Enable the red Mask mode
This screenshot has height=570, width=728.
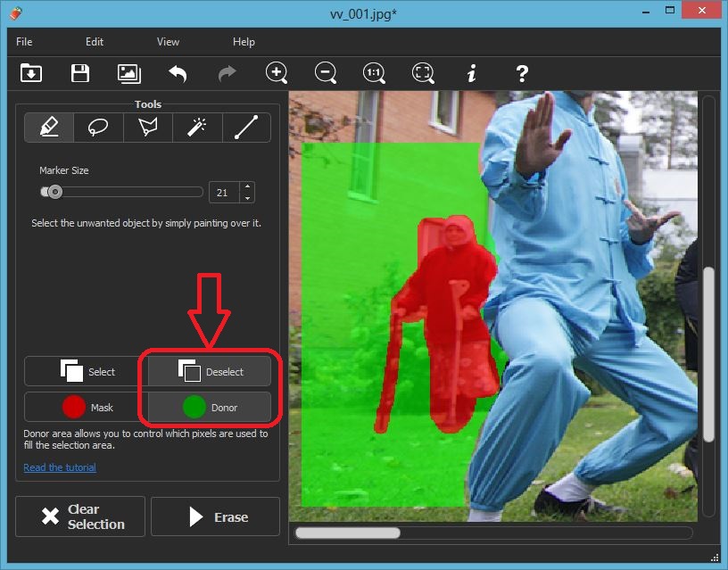84,407
